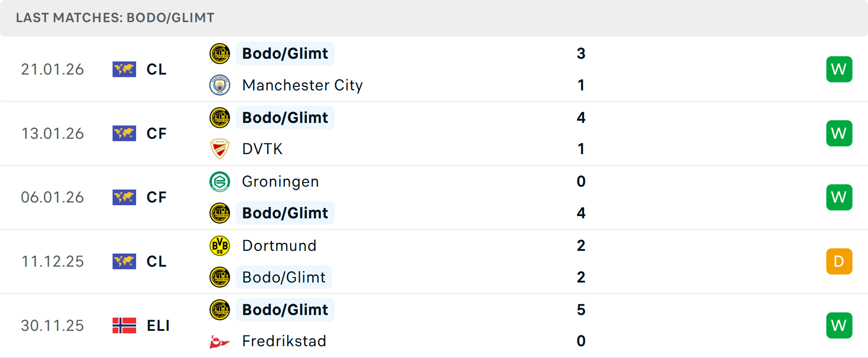This screenshot has width=868, height=358.
Task: Click the world flag on 21.01.26 row
Action: (x=124, y=69)
